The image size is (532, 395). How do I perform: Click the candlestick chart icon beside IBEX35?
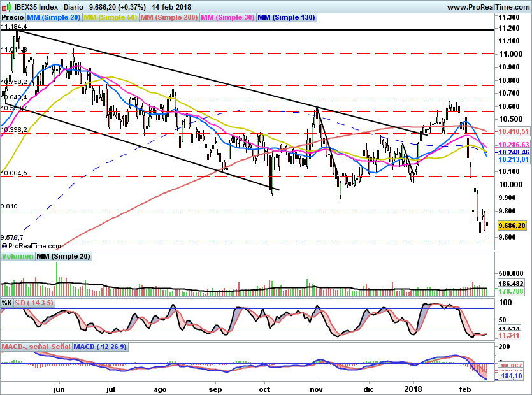point(6,6)
